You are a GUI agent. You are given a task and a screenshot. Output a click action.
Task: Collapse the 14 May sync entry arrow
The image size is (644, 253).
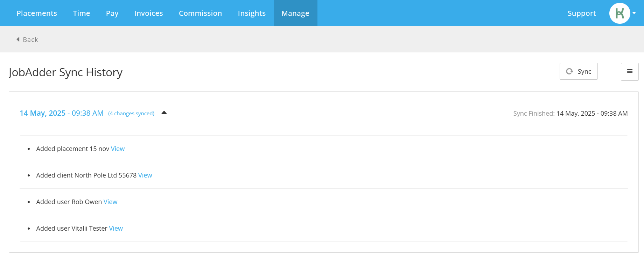click(x=164, y=113)
